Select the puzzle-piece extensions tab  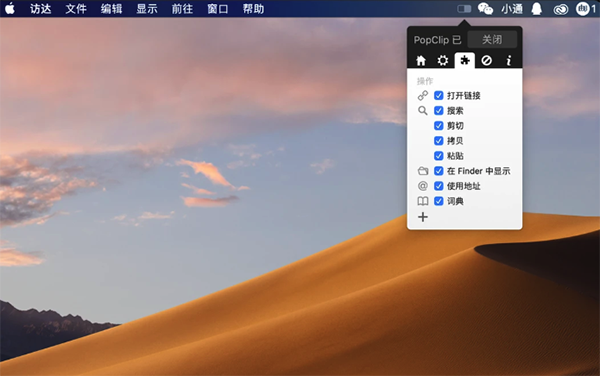465,60
